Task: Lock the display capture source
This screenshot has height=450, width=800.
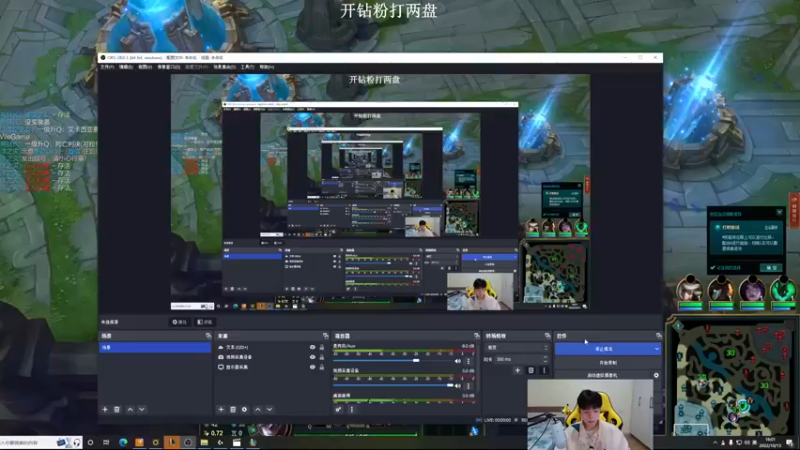Action: point(321,367)
